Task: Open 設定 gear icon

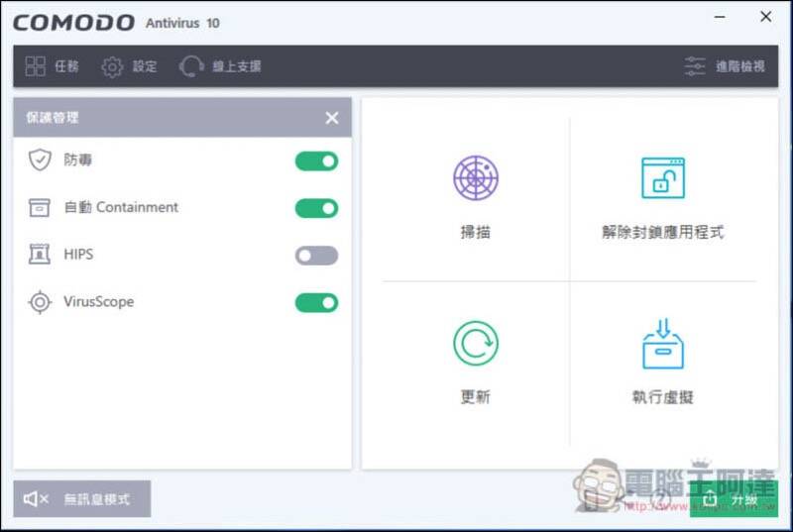Action: 112,66
